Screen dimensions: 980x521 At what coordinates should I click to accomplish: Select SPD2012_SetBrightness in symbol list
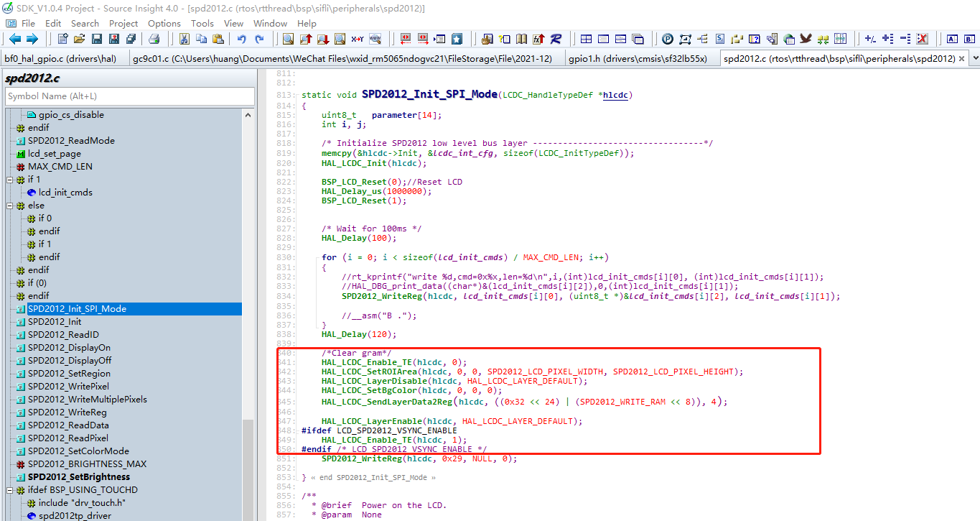79,477
